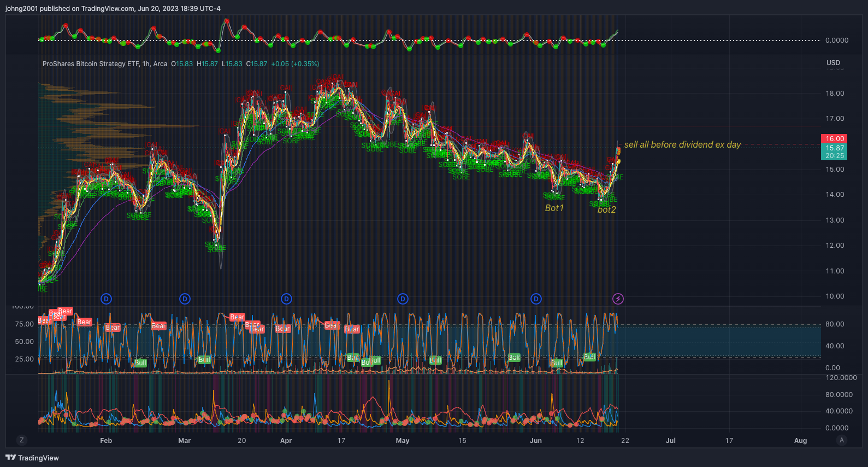Click the H15.87 high value

[207, 64]
